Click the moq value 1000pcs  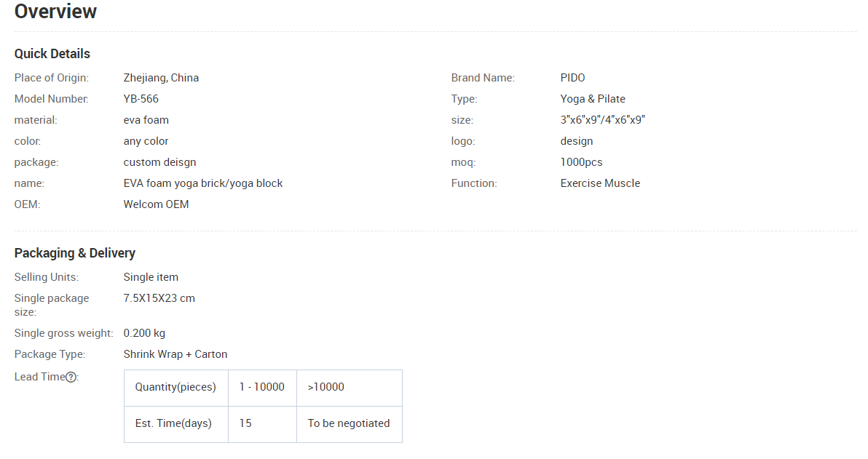581,162
